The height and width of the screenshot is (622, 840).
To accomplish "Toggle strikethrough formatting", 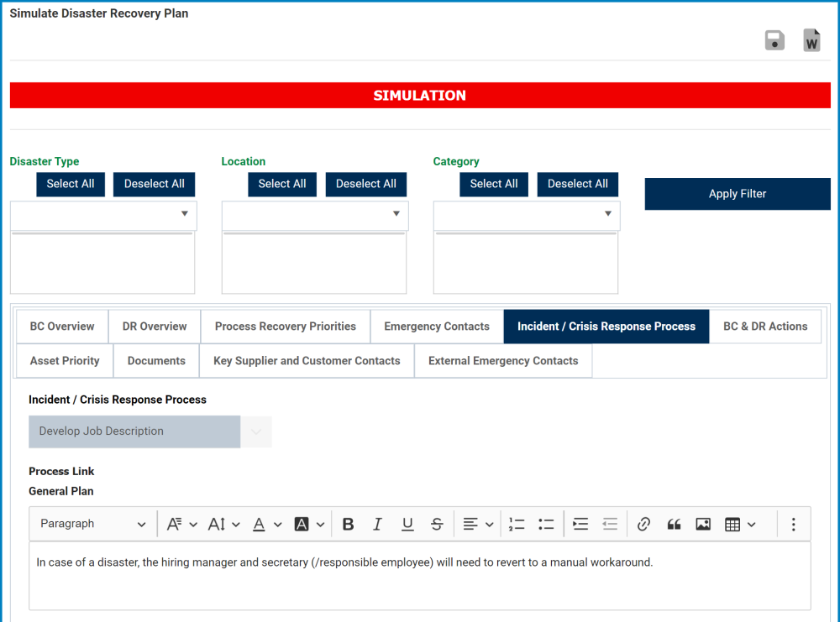I will pos(437,524).
